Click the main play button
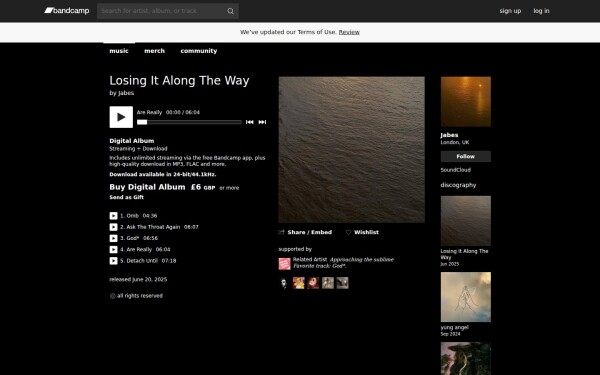This screenshot has height=375, width=600. point(121,117)
